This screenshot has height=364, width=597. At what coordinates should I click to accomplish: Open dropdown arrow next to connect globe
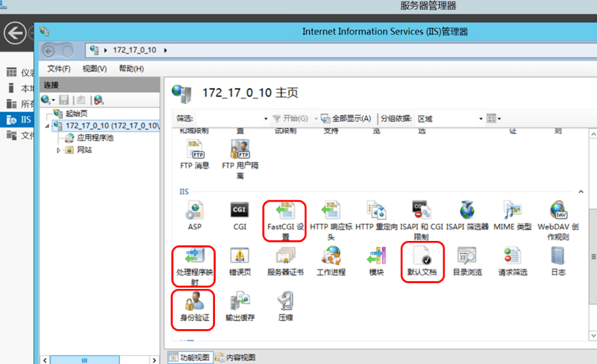pos(53,100)
